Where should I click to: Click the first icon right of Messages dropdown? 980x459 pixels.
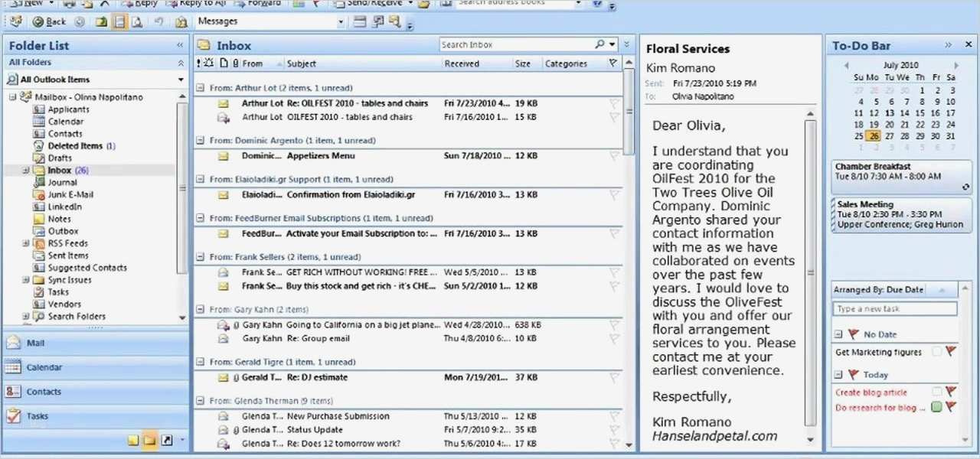[x=360, y=21]
